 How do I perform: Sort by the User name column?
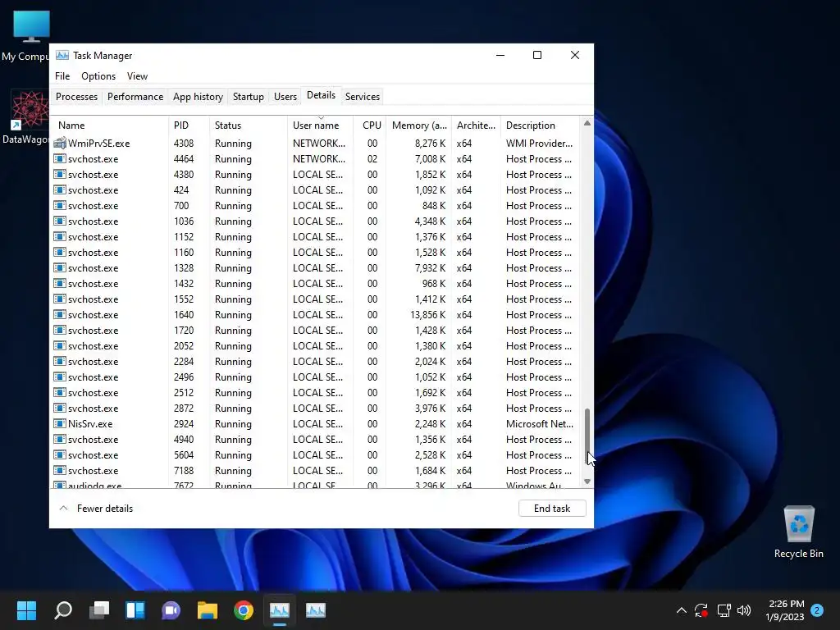pyautogui.click(x=320, y=126)
